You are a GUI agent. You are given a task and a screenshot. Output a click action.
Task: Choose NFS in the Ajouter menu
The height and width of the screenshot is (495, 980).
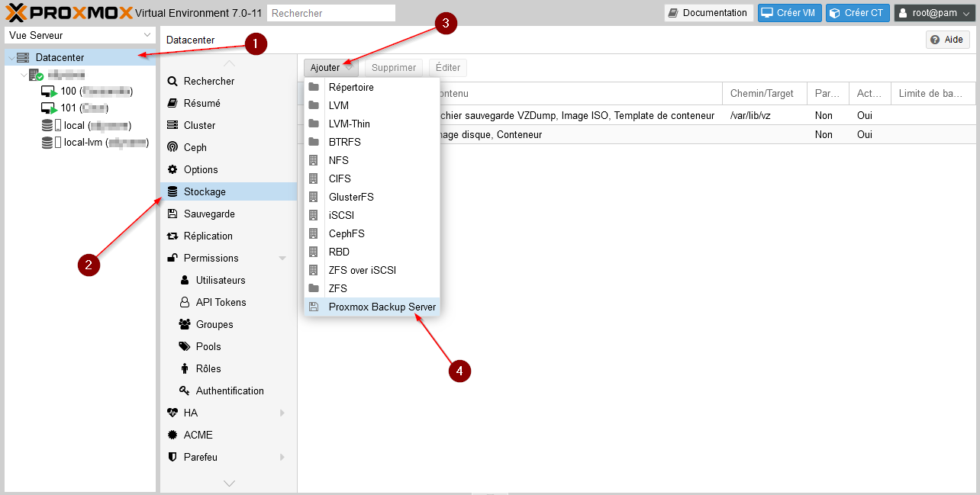pyautogui.click(x=338, y=160)
